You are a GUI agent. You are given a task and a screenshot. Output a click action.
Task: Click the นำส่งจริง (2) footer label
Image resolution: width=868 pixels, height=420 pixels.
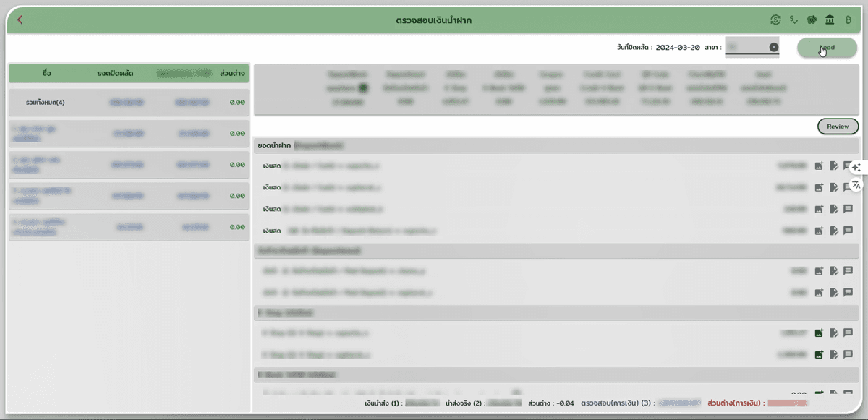point(464,402)
